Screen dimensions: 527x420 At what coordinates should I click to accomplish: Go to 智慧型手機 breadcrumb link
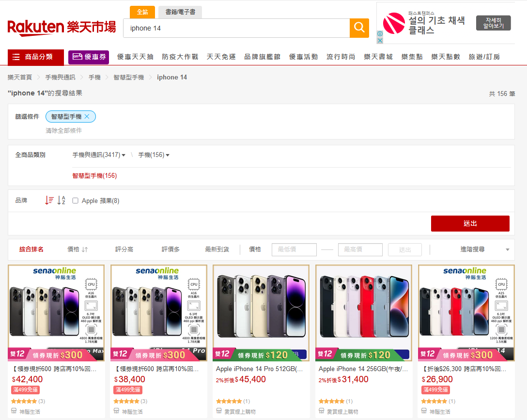129,78
